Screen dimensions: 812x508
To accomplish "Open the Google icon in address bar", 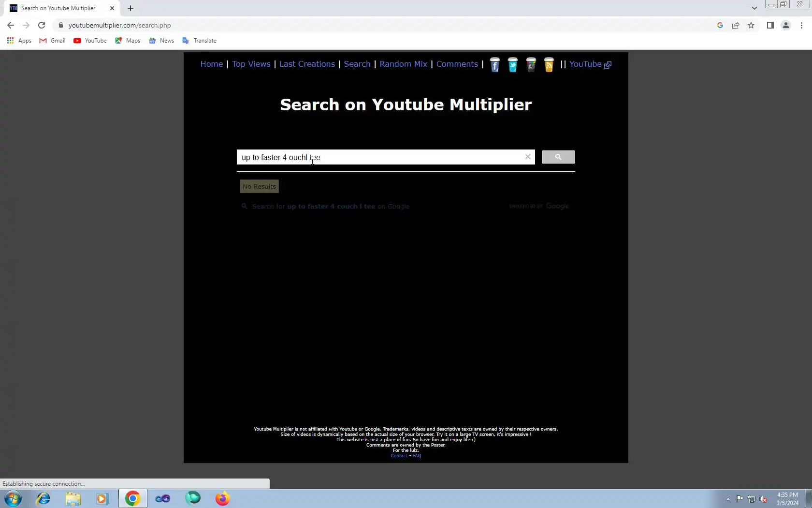I will point(720,25).
